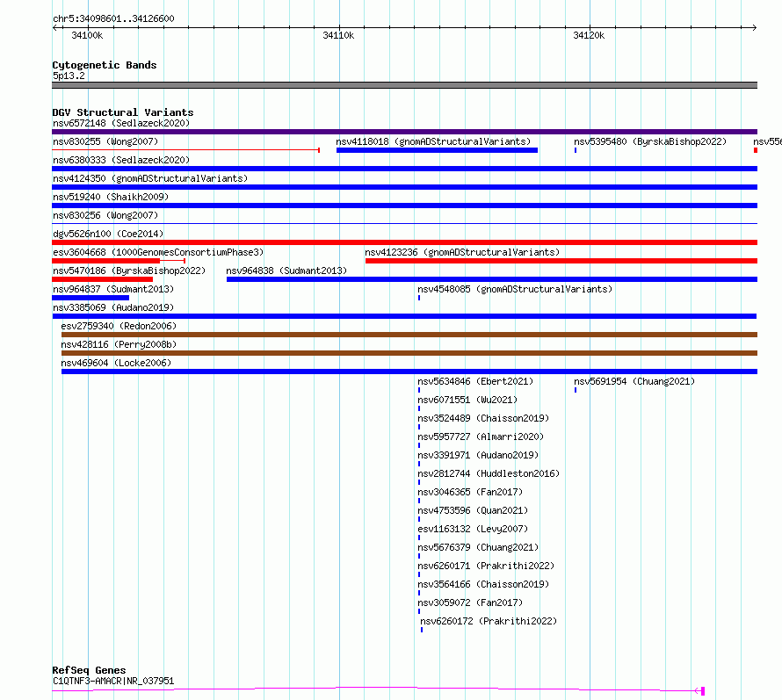Click nsv3391971 (Audano2019) variant label
This screenshot has height=700, width=782.
pos(478,455)
